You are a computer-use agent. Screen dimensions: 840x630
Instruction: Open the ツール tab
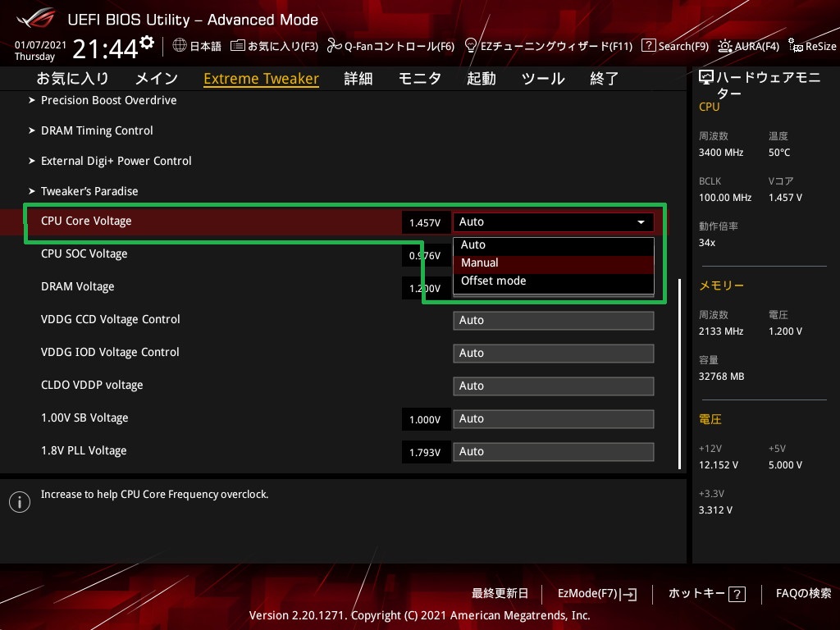[x=543, y=79]
